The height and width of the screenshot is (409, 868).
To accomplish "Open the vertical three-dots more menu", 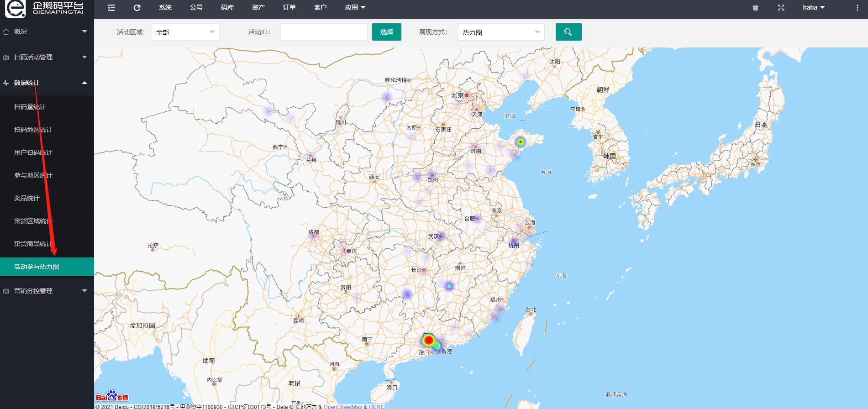I will [857, 8].
